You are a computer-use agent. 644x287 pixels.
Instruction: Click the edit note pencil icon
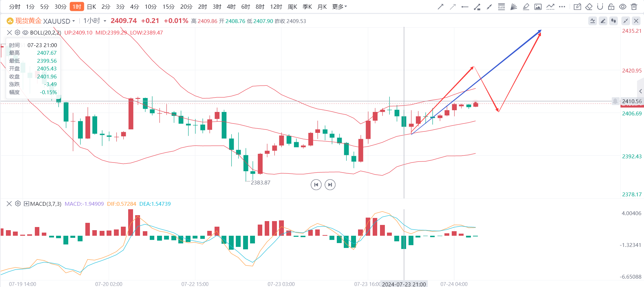577,7
